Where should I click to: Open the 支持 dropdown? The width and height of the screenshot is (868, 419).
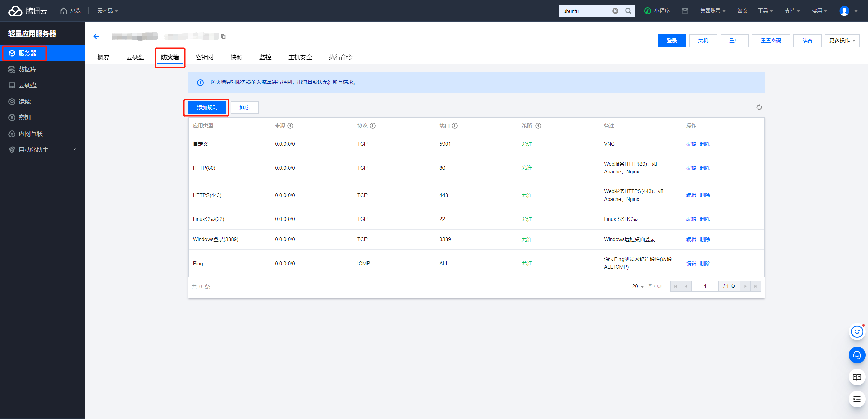pos(792,11)
